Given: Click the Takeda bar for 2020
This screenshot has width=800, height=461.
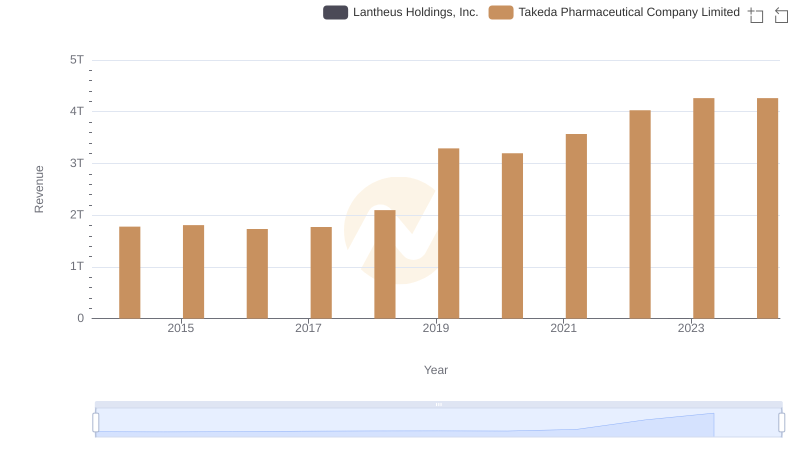Looking at the screenshot, I should pyautogui.click(x=512, y=236).
